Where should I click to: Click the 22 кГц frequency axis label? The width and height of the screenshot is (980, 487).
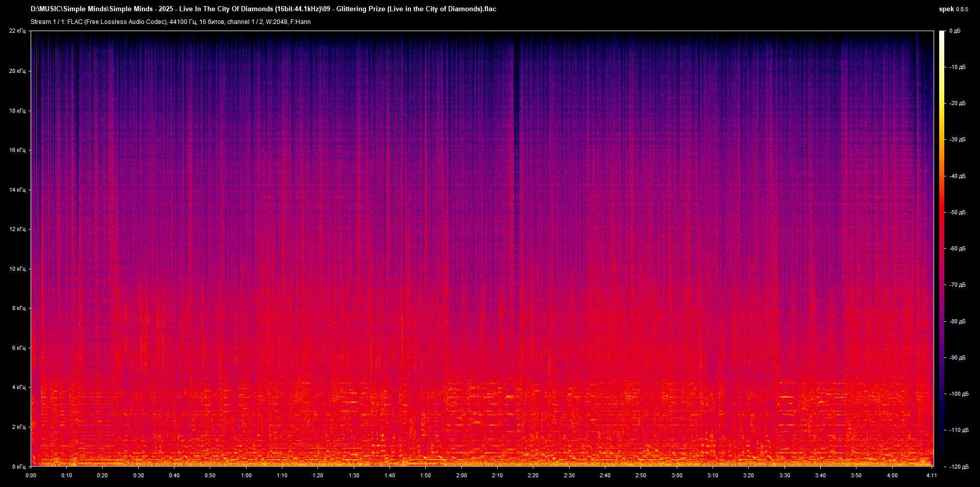pyautogui.click(x=18, y=31)
